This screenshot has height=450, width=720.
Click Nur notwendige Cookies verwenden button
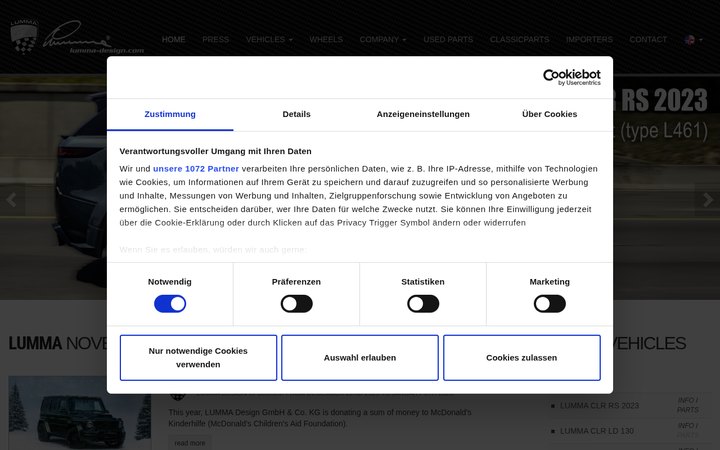point(198,358)
